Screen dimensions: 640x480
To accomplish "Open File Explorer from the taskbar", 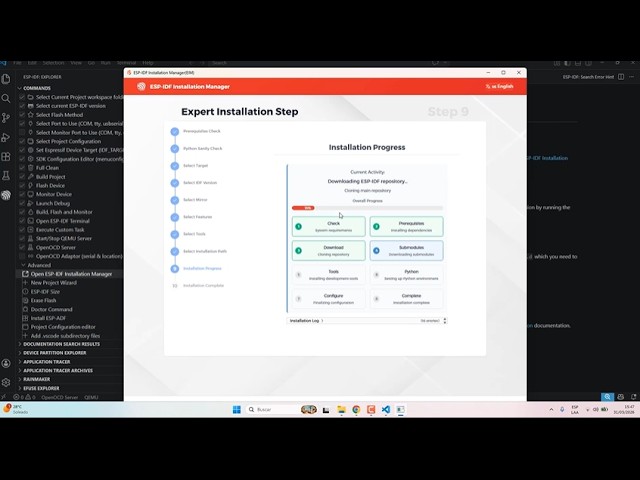I will tap(341, 409).
